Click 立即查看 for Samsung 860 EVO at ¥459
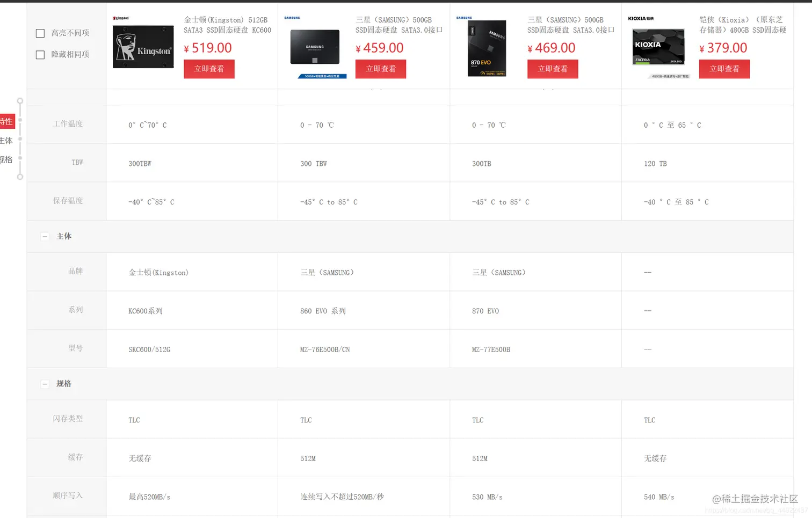 (381, 69)
